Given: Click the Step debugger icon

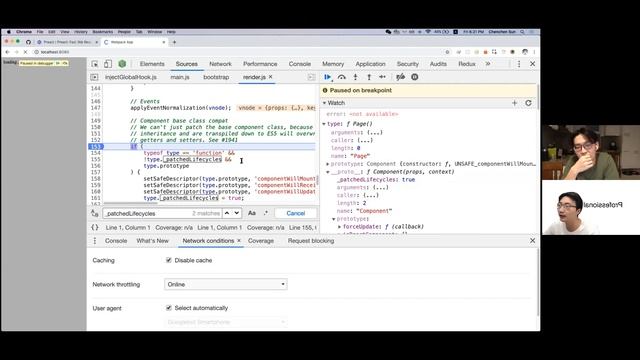Looking at the screenshot, I should pyautogui.click(x=382, y=77).
